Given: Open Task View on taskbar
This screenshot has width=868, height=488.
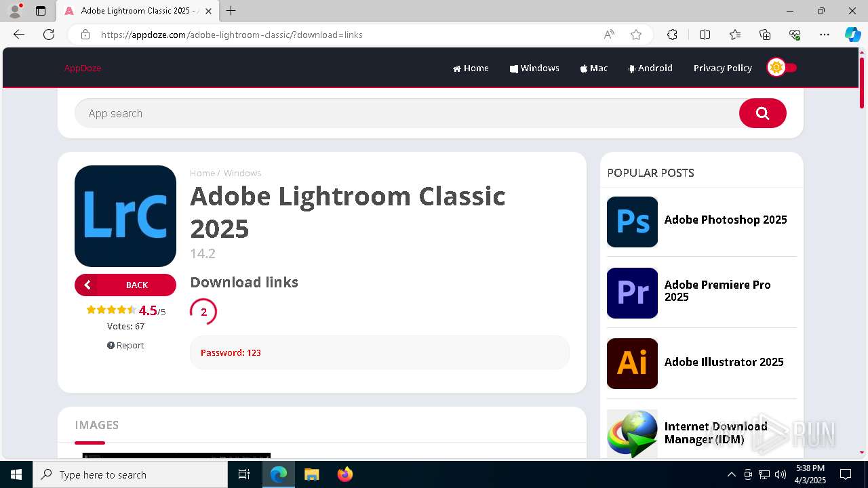Looking at the screenshot, I should [x=244, y=474].
